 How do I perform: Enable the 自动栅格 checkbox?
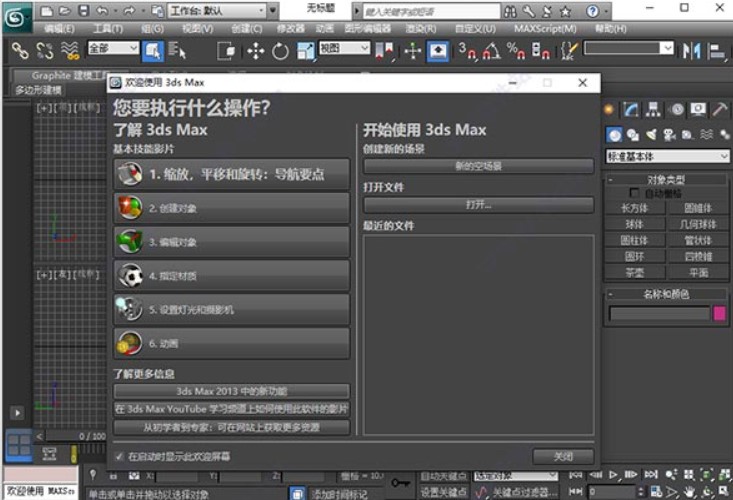click(634, 193)
